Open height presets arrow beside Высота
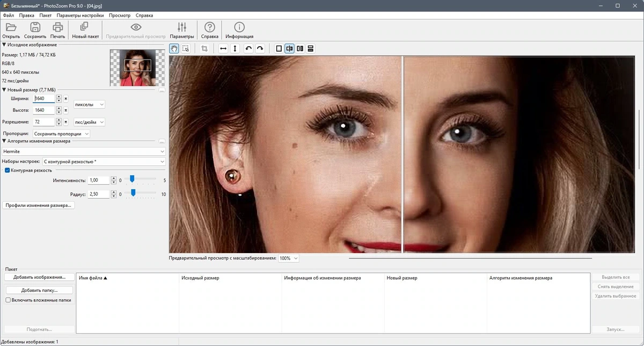Image resolution: width=644 pixels, height=346 pixels. [66, 110]
